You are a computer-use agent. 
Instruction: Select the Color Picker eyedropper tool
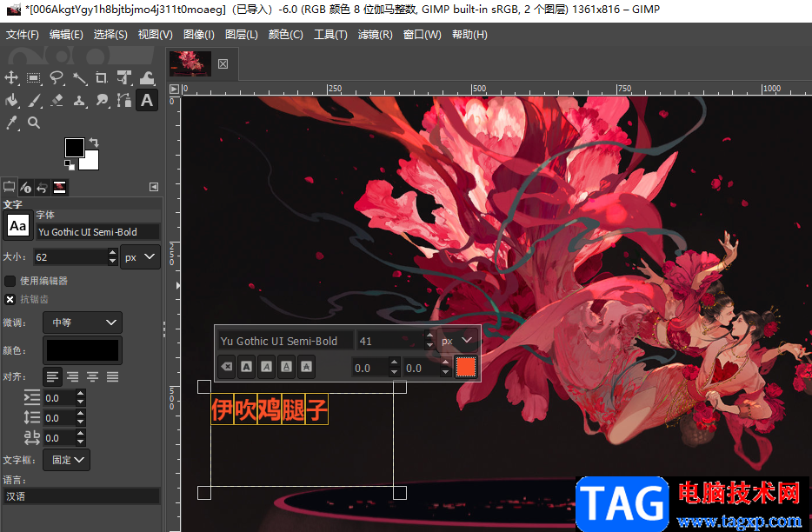pyautogui.click(x=11, y=123)
